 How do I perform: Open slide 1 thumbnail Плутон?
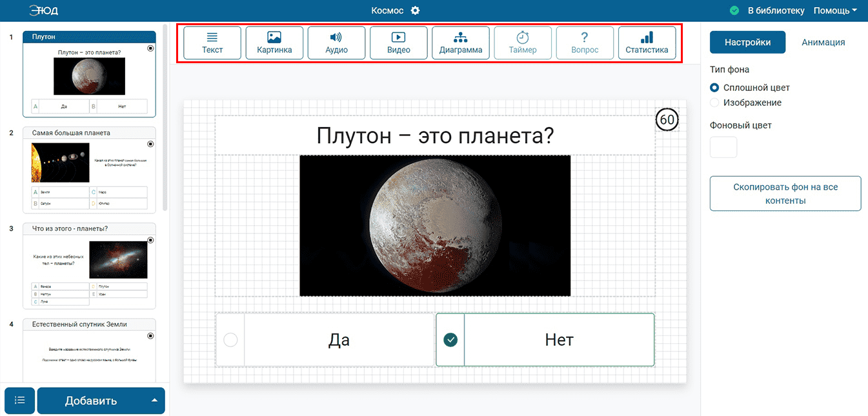pyautogui.click(x=89, y=74)
